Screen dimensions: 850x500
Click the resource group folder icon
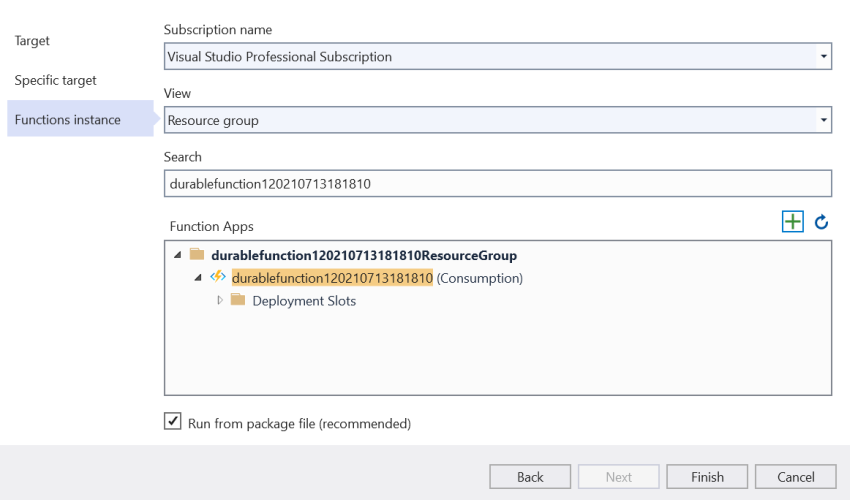coord(197,255)
